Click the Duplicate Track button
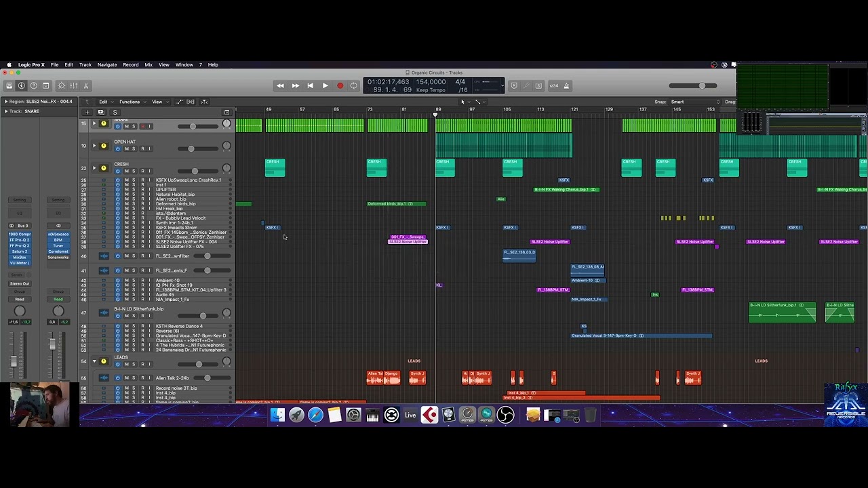Screen dimensions: 868x488 100,112
